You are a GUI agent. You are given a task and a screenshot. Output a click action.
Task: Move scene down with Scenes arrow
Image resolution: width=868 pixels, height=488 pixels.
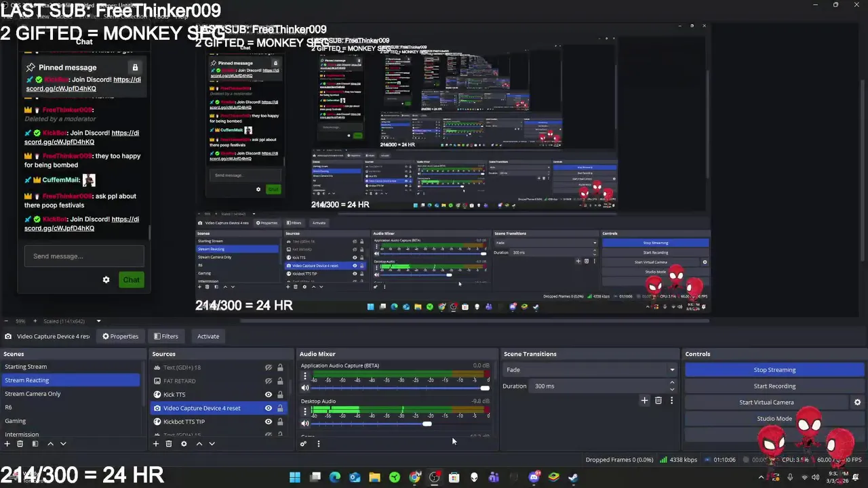pos(63,444)
